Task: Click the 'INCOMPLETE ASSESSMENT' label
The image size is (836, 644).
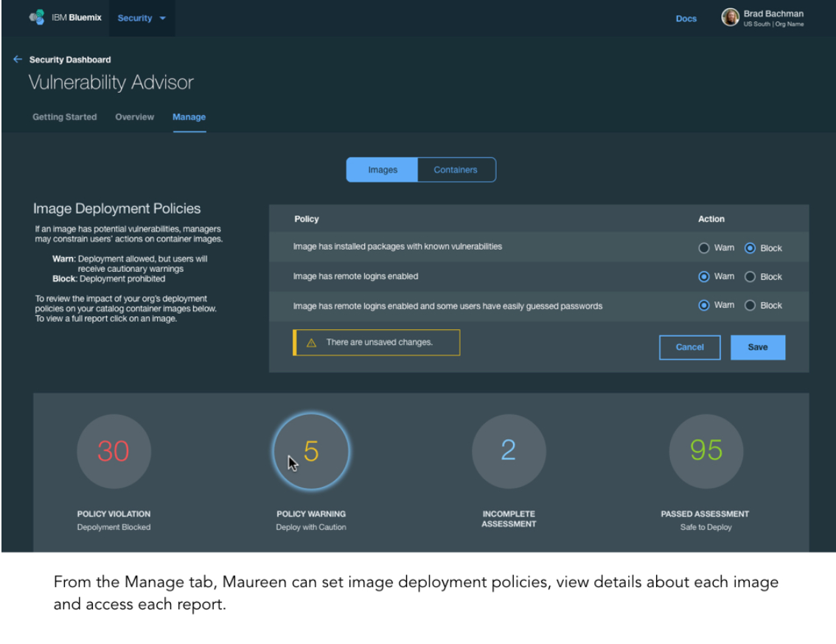Action: tap(509, 519)
